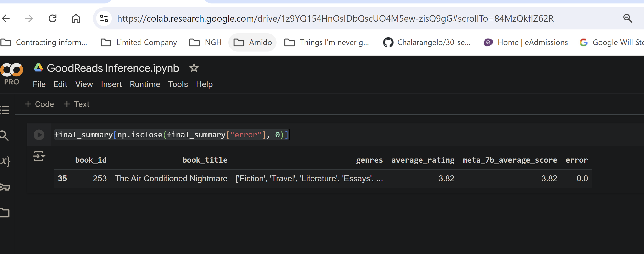Open the secrets key icon
644x254 pixels.
point(5,187)
